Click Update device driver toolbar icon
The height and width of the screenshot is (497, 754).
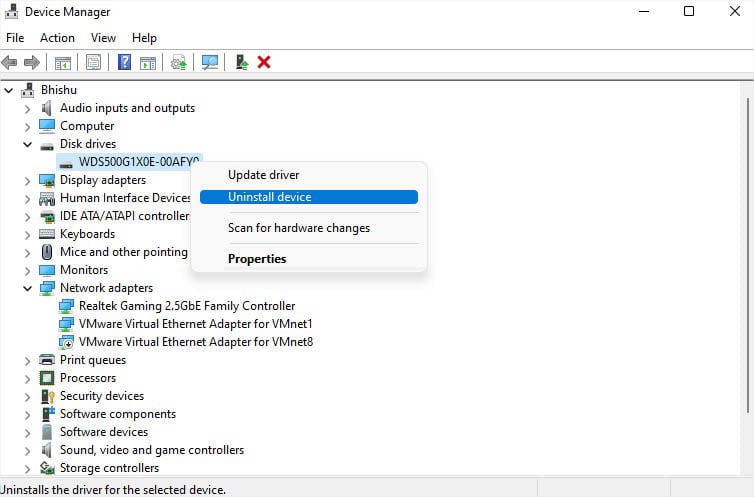point(178,62)
